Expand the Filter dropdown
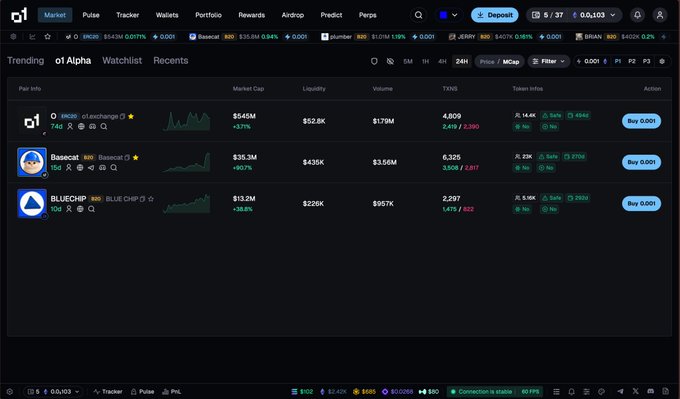Image resolution: width=680 pixels, height=399 pixels. [x=549, y=62]
